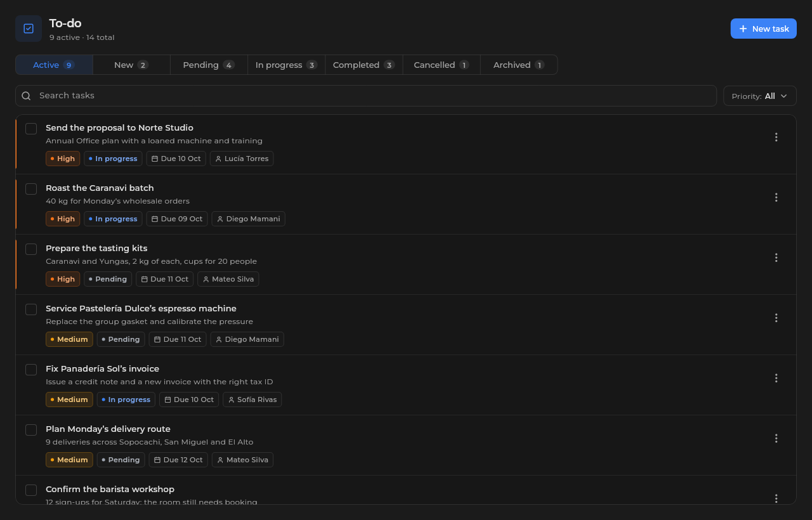
Task: Click Mateo Silva on Prepare the tasting kits
Action: click(228, 279)
